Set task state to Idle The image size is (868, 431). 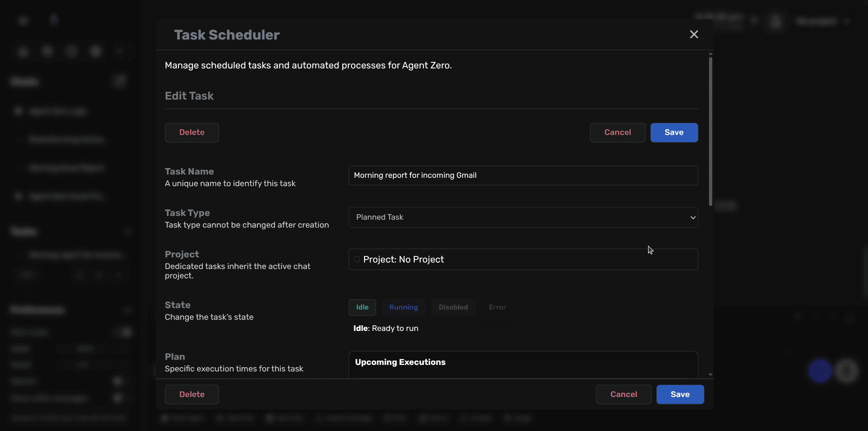(362, 307)
